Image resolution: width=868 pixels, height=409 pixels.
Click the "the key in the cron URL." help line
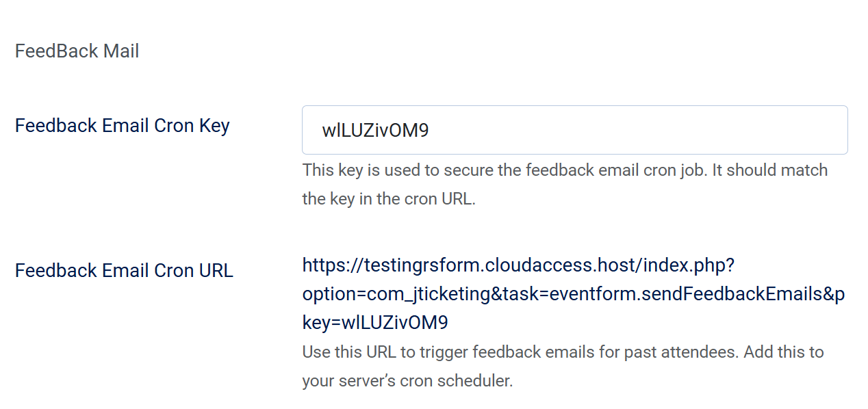tap(388, 200)
